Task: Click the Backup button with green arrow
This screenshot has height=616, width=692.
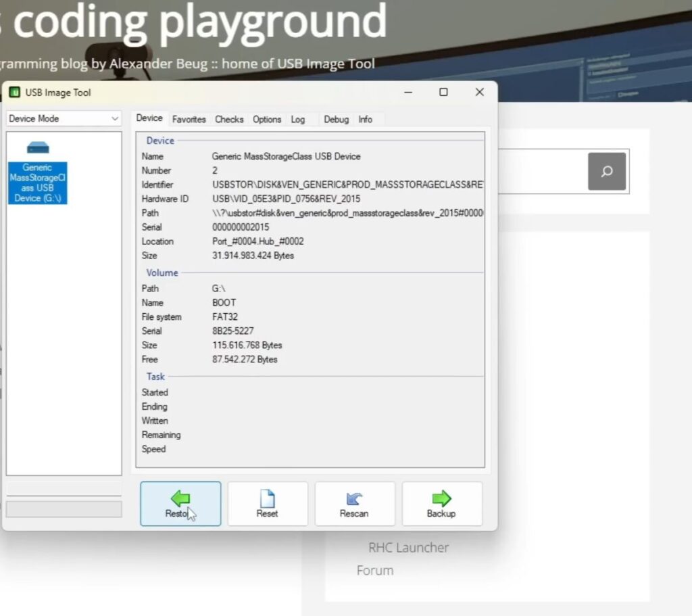Action: pos(442,504)
